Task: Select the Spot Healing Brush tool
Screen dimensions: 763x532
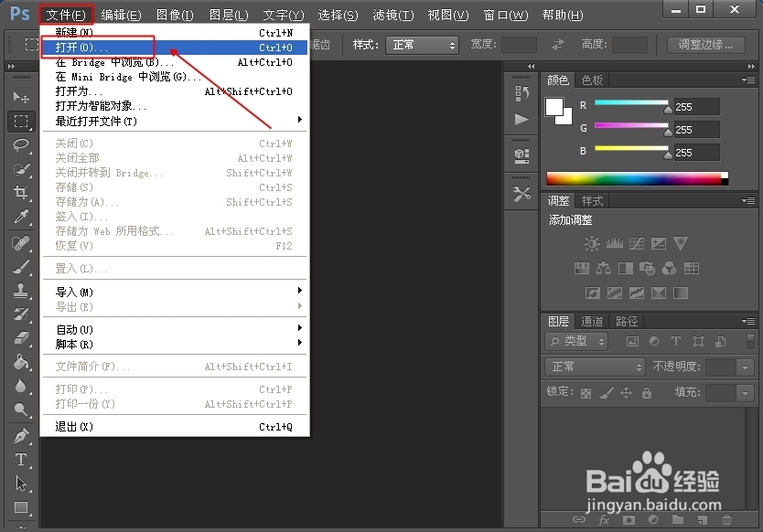Action: 21,242
